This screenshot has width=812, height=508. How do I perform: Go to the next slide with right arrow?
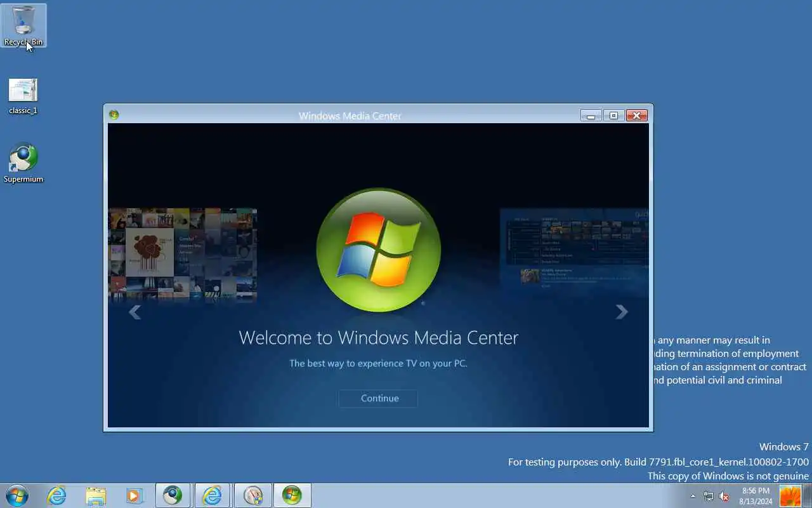[622, 311]
